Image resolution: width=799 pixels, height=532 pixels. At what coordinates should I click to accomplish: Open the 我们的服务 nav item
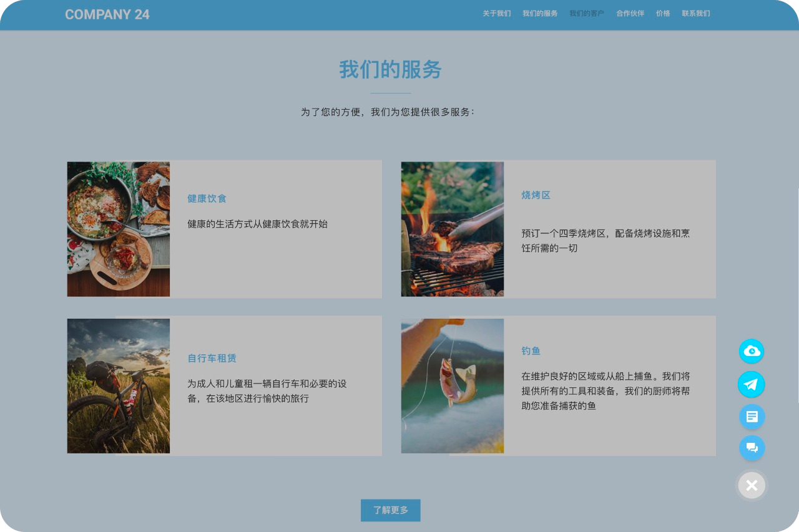540,14
